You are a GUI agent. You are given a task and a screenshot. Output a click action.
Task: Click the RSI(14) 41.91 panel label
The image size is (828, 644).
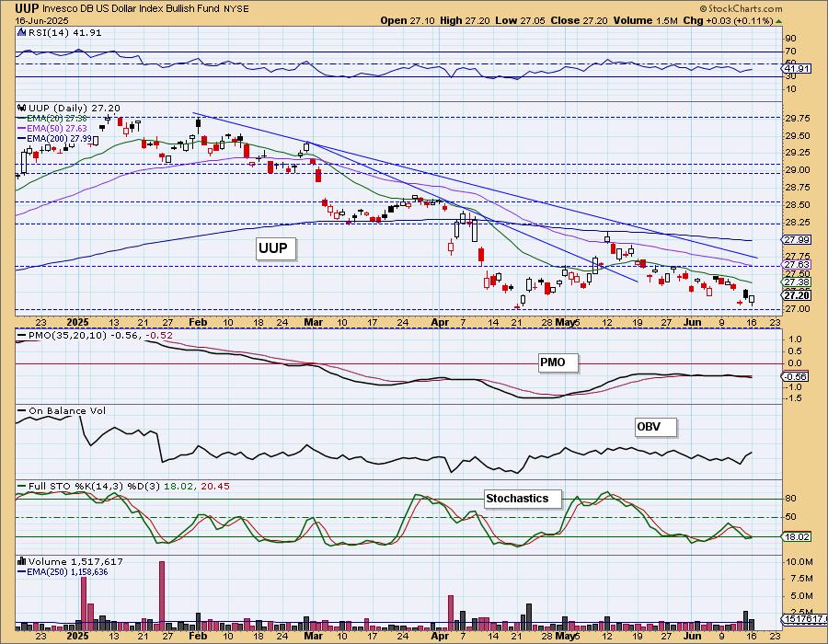click(65, 33)
